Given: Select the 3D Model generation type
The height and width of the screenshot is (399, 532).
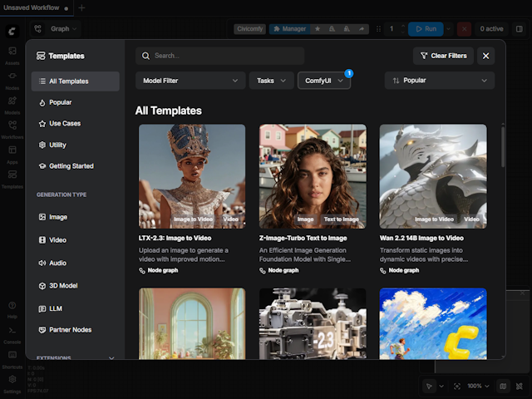Looking at the screenshot, I should (76, 286).
